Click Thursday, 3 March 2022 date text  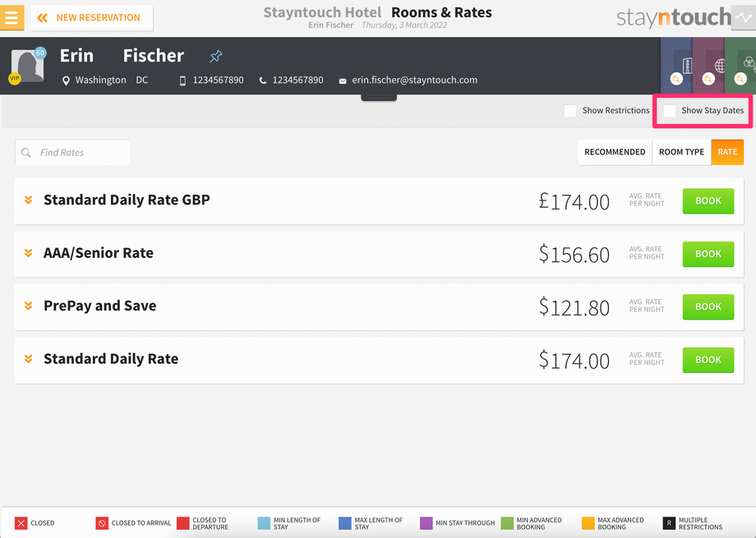(404, 25)
